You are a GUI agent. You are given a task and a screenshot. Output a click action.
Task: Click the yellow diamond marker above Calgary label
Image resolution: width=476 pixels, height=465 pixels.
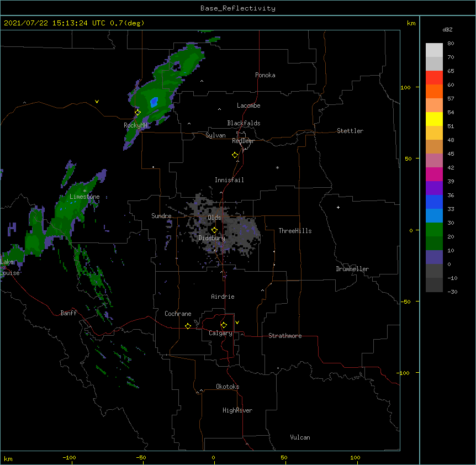224,325
